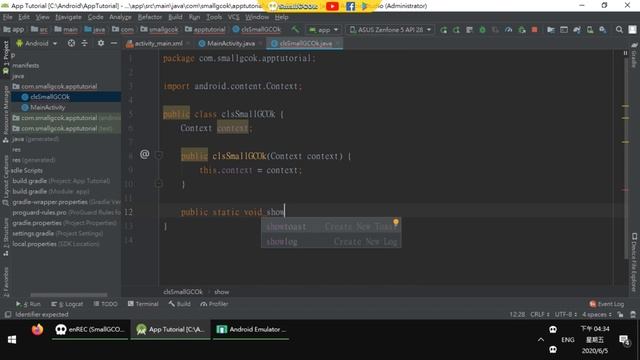Choose showtoast completion suggestion
The image size is (640, 360).
331,227
